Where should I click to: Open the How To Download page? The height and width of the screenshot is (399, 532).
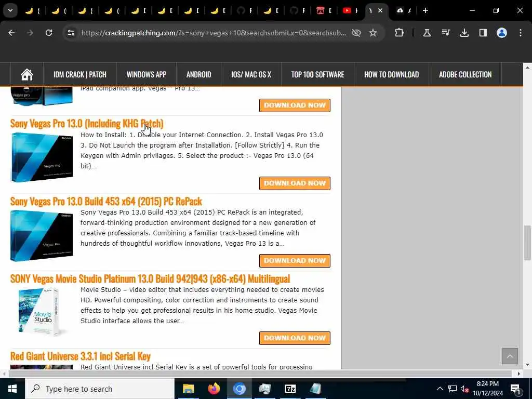[x=392, y=74]
